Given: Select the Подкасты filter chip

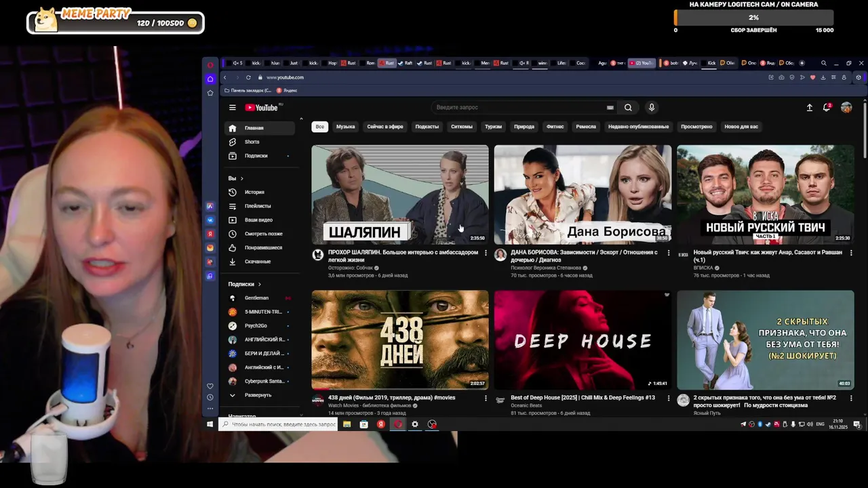Looking at the screenshot, I should coord(427,127).
